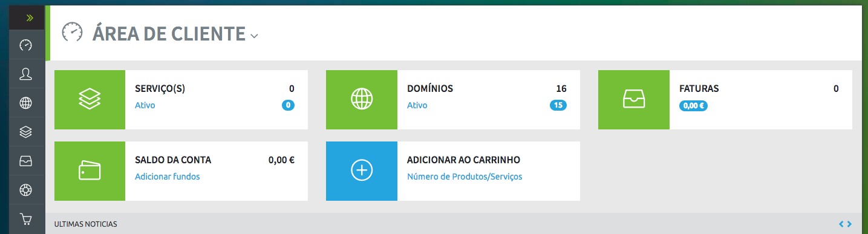Click the Adicionar fundos link
Screen dimensions: 868x234
coord(167,177)
